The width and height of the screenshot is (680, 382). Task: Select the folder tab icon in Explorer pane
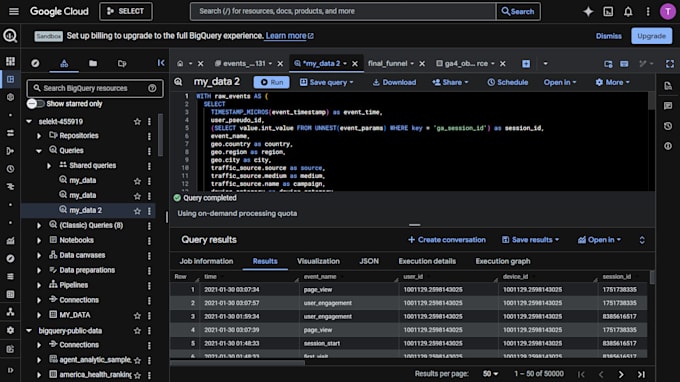93,63
